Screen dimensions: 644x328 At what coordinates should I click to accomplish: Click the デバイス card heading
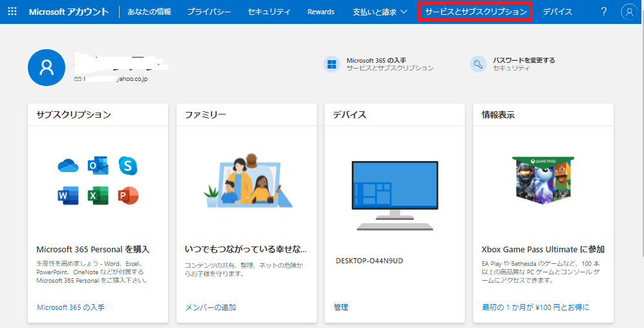[x=350, y=115]
